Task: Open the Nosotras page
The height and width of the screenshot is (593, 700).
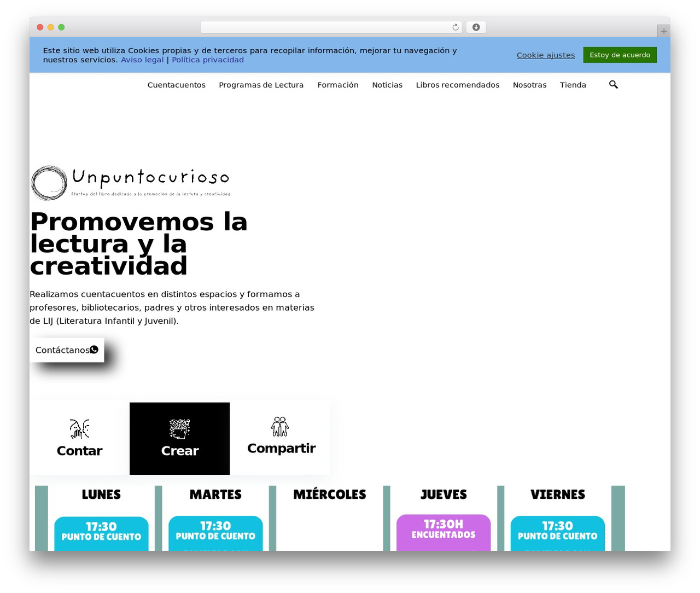Action: tap(530, 85)
